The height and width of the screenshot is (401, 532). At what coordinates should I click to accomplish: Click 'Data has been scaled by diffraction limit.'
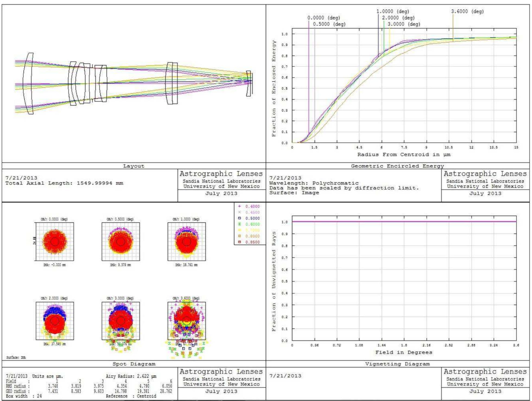344,188
